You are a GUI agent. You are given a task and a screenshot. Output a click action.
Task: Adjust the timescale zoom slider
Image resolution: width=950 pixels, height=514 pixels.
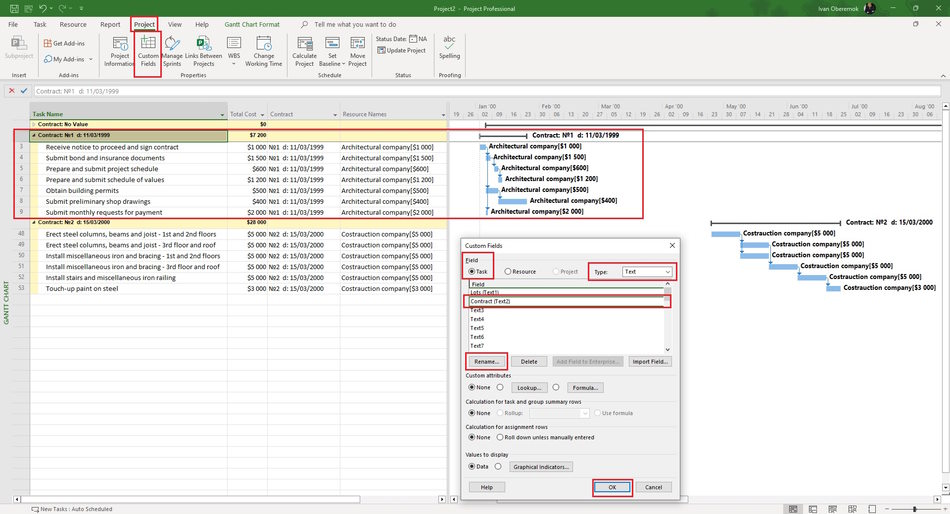coord(915,509)
